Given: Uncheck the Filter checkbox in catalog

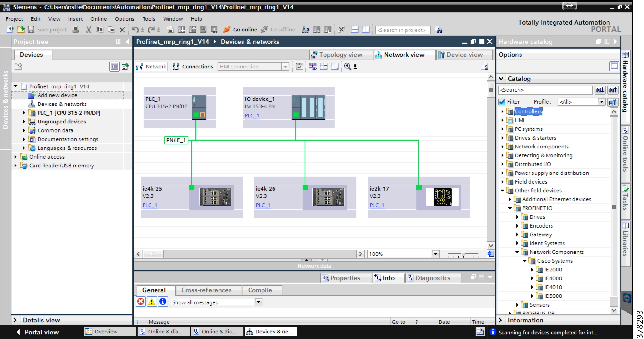Looking at the screenshot, I should pos(502,102).
